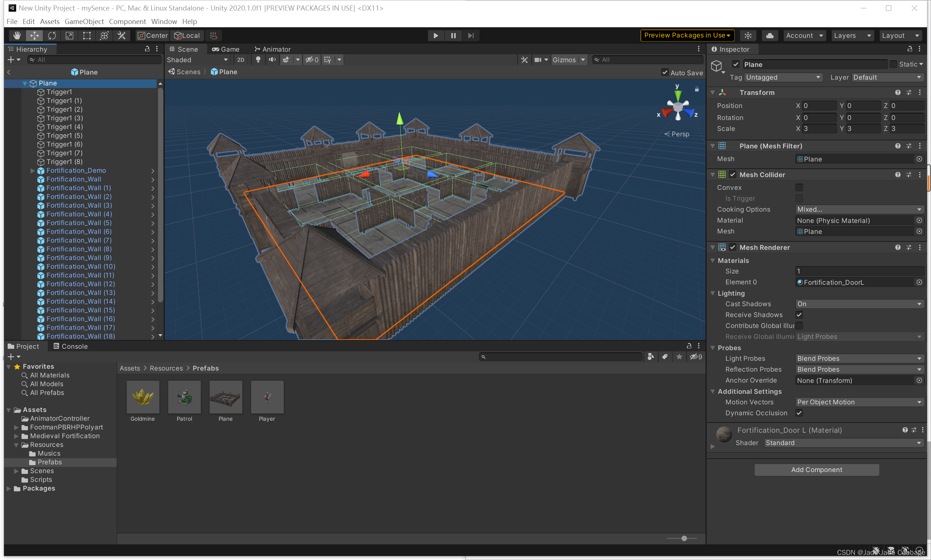The height and width of the screenshot is (560, 931).
Task: Open the Shaded draw mode dropdown
Action: pyautogui.click(x=197, y=60)
